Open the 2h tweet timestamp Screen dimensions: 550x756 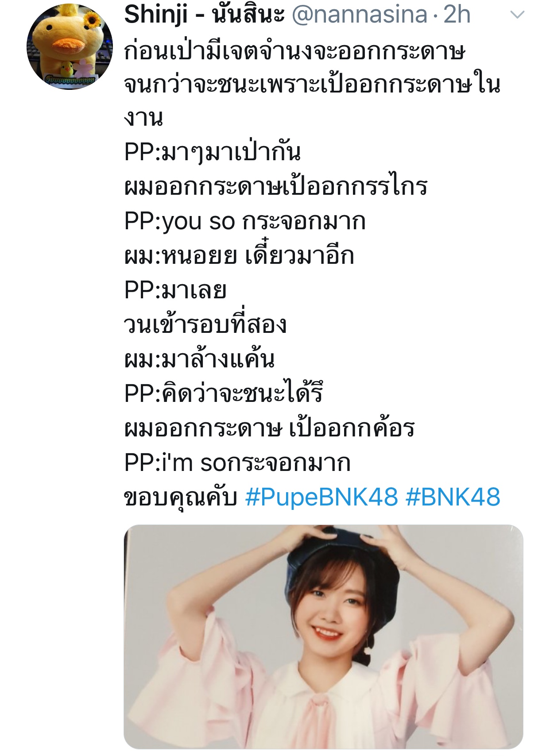point(457,15)
